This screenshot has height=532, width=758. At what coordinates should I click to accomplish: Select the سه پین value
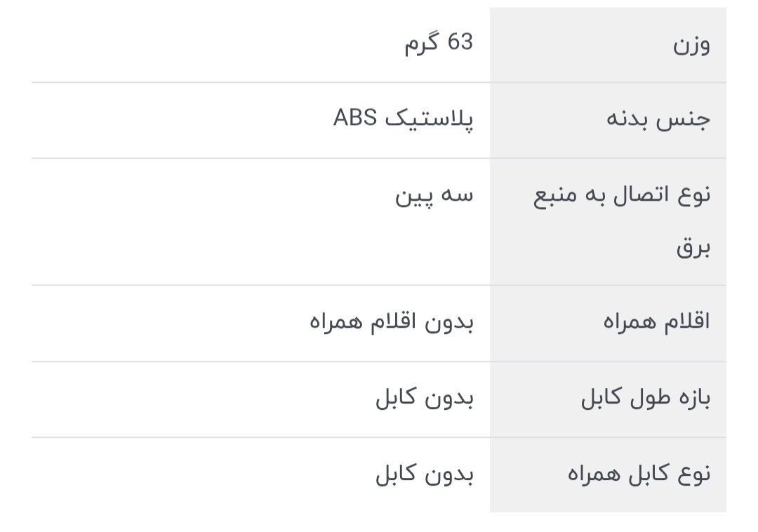[x=434, y=196]
